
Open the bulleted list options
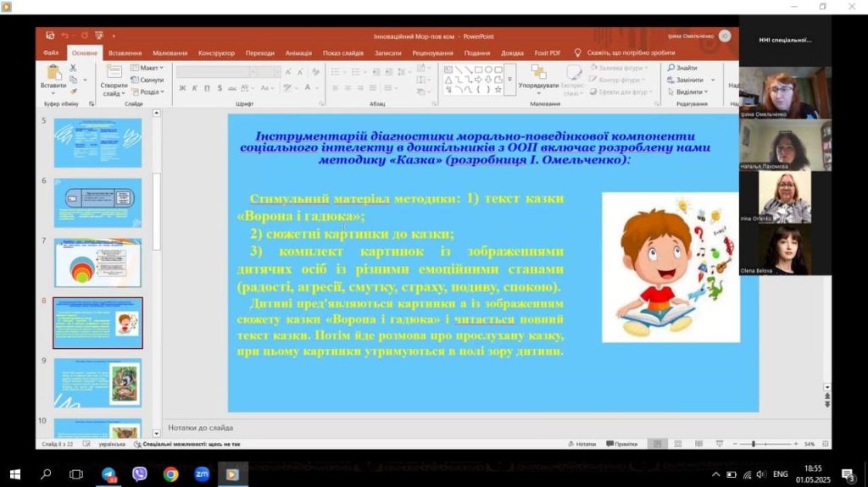pos(344,72)
